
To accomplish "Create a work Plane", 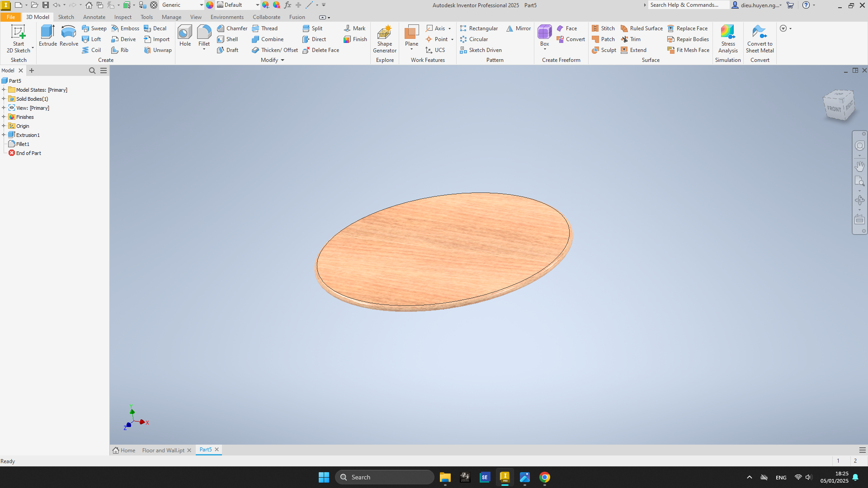I will (411, 36).
